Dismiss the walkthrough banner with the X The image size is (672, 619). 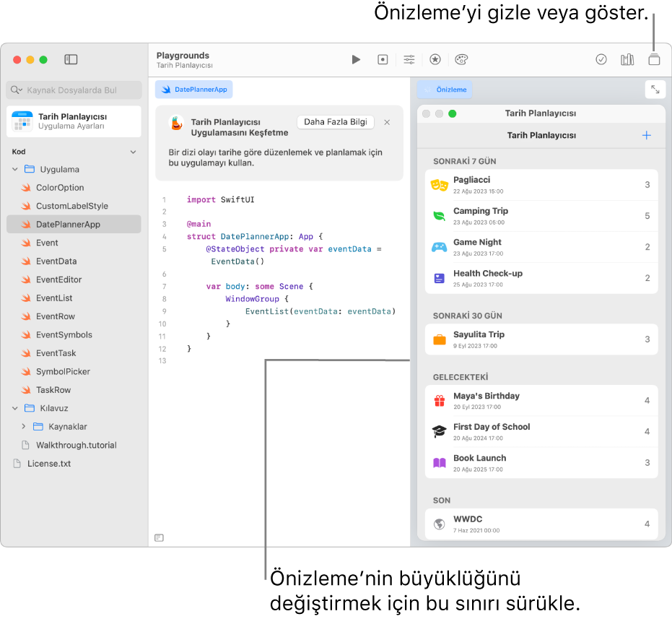tap(387, 122)
